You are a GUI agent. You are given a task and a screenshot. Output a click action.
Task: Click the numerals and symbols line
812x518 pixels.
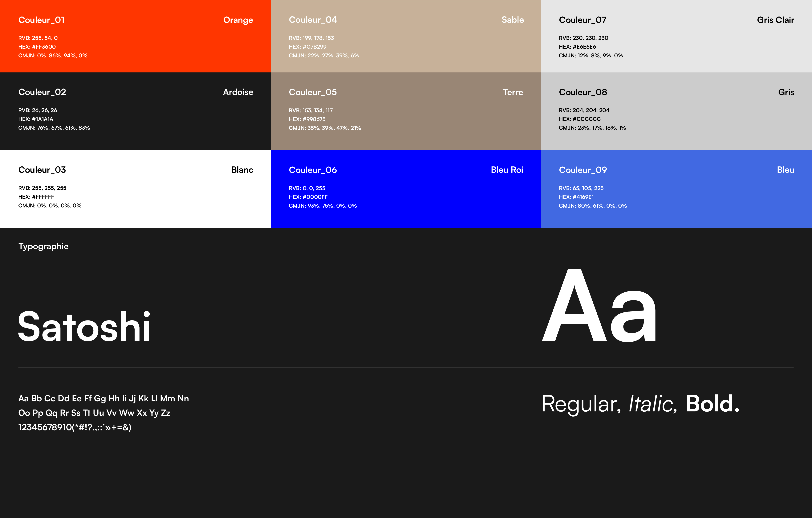pos(75,427)
